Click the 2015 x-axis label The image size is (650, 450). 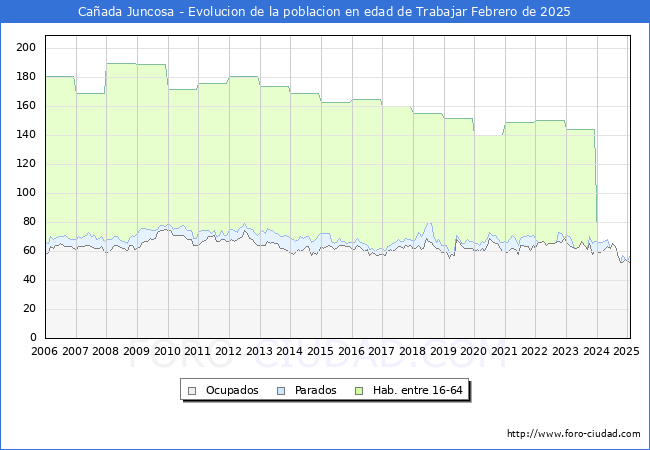pyautogui.click(x=320, y=351)
